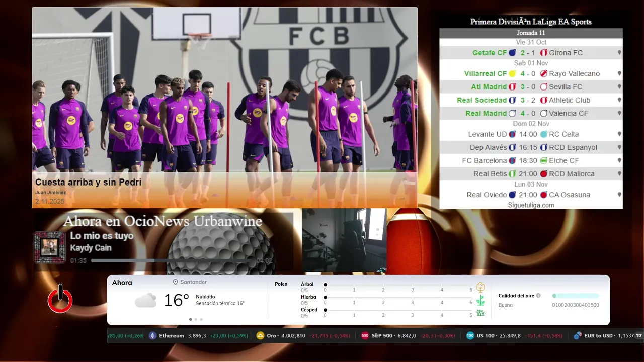This screenshot has height=362, width=644.
Task: Click the Santander location pin icon
Action: click(176, 282)
